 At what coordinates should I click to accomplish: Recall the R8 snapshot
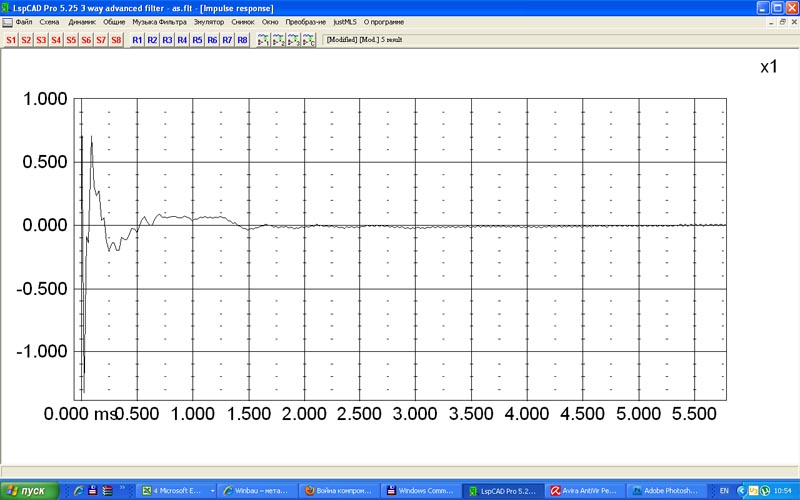pos(242,40)
